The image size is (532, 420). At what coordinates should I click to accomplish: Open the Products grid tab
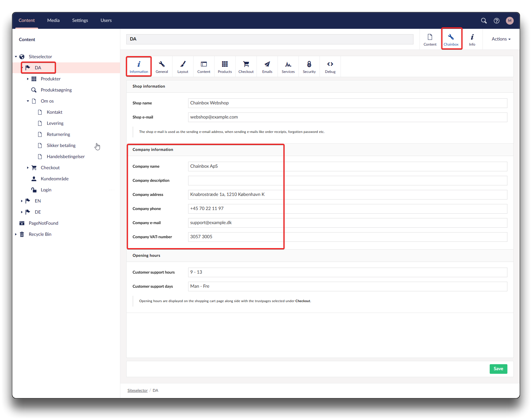(225, 67)
